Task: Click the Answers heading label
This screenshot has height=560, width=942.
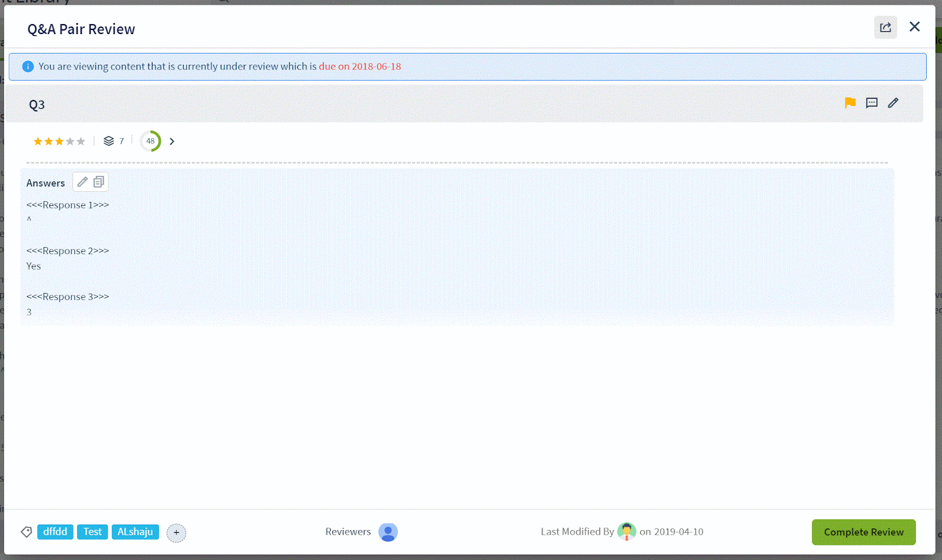Action: tap(45, 183)
